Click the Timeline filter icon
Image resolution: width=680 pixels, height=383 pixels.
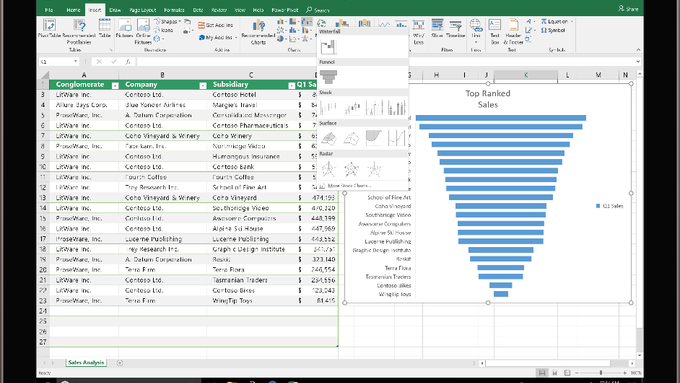point(455,29)
